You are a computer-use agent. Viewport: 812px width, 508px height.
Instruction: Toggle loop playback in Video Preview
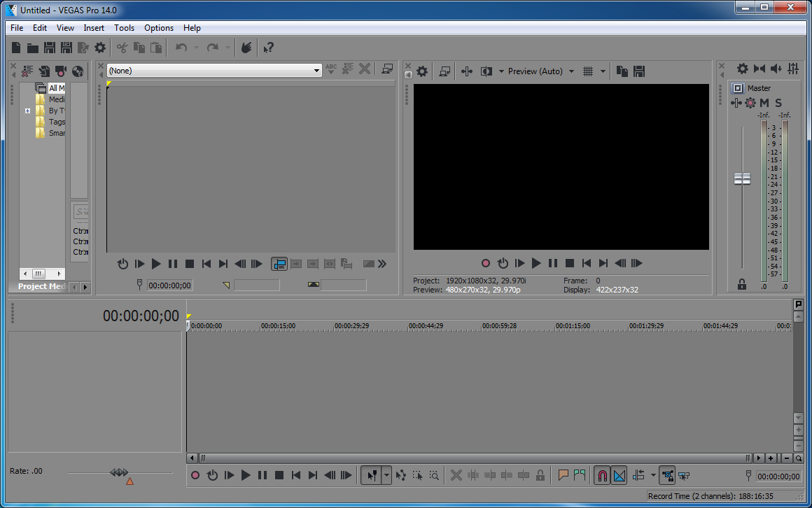coord(503,263)
